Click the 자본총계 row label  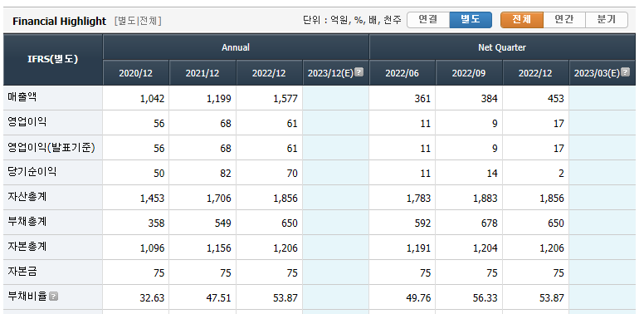(27, 247)
